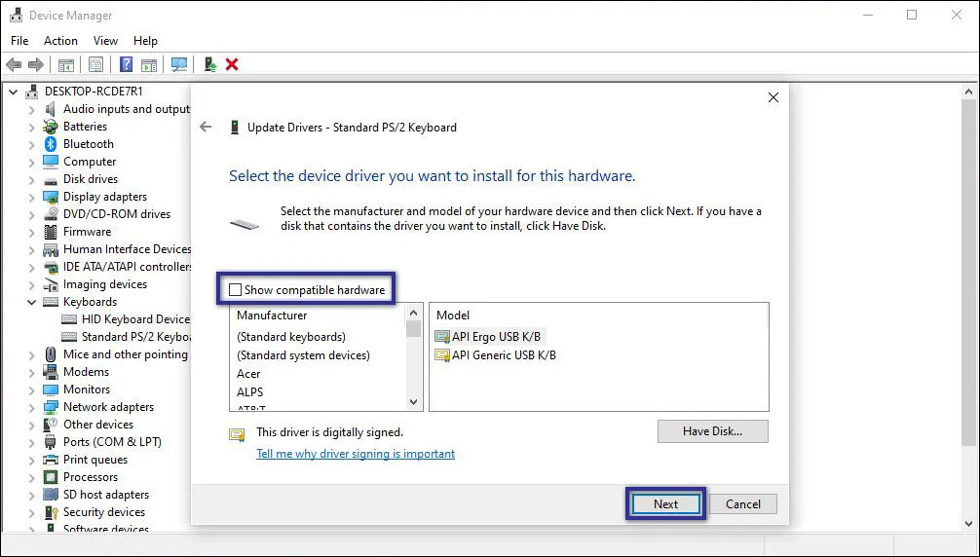Image resolution: width=980 pixels, height=557 pixels.
Task: Click the Monitors category icon
Action: 51,390
